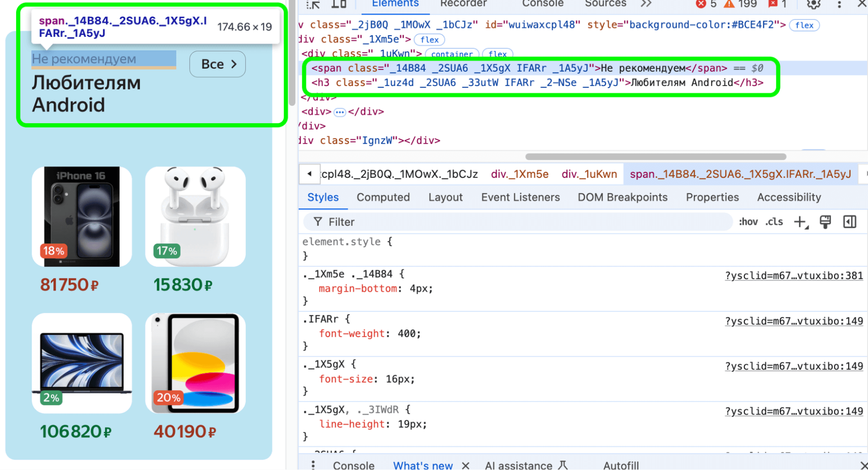Close the What's new drawer tab
Image resolution: width=868 pixels, height=470 pixels.
coord(465,465)
